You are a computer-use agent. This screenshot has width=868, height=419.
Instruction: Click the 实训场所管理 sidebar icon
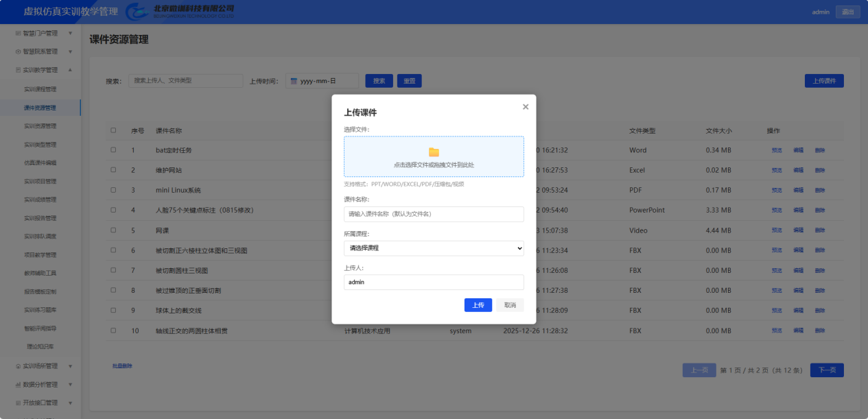click(x=19, y=366)
